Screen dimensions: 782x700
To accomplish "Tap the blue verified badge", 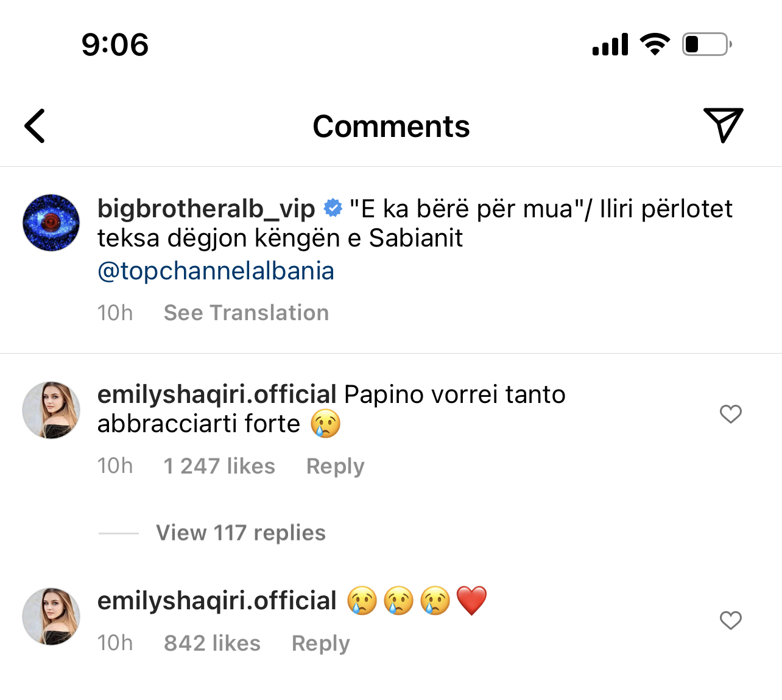I will (x=333, y=208).
